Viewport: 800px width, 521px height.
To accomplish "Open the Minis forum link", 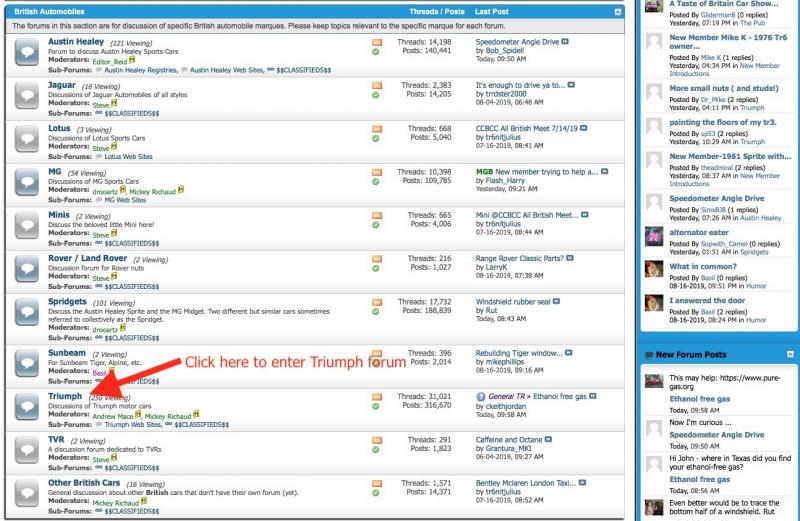I will [x=59, y=215].
